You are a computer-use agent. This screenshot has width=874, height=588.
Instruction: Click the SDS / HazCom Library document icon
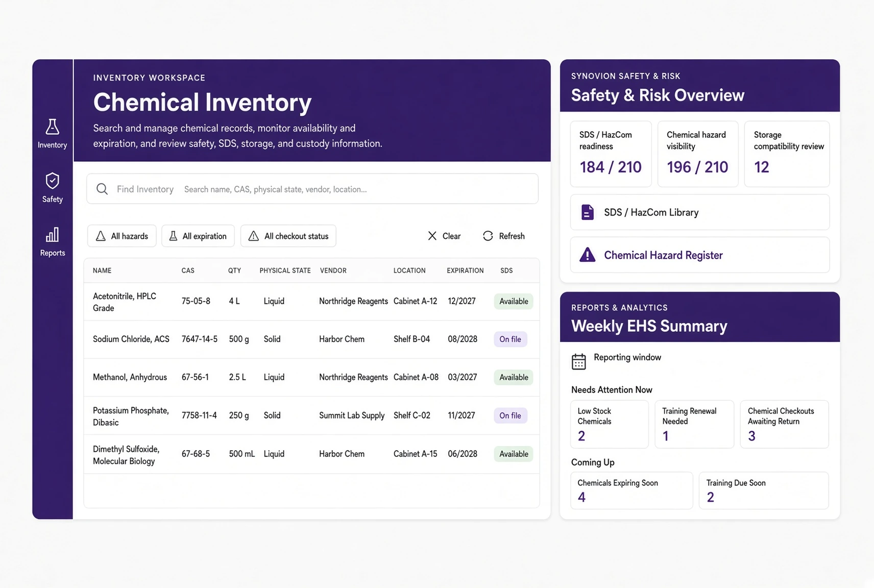pyautogui.click(x=588, y=212)
